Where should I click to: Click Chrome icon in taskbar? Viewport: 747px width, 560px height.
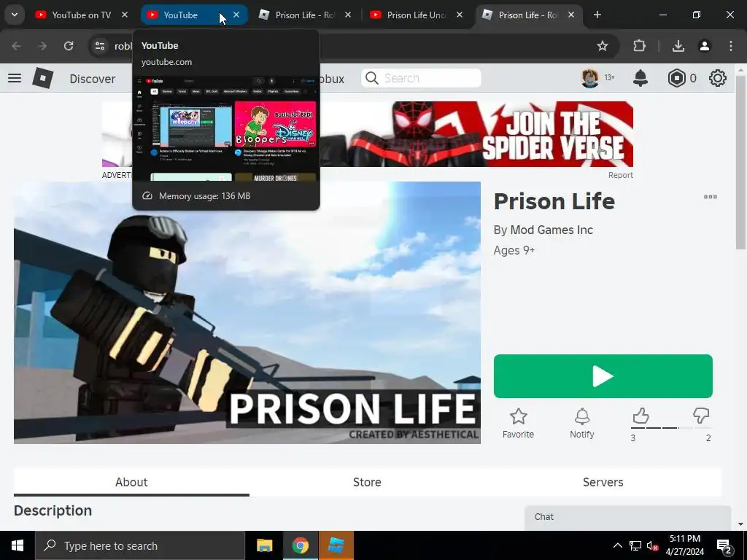click(300, 545)
